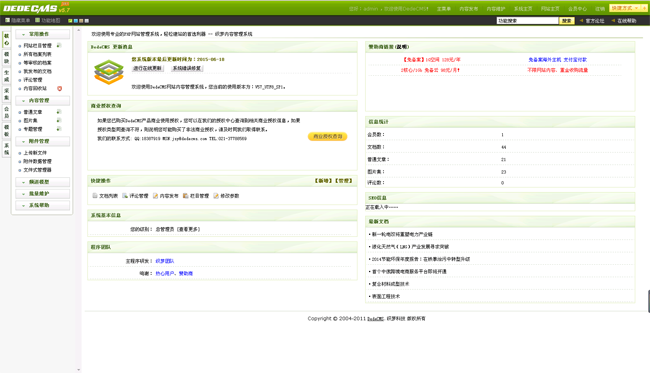The height and width of the screenshot is (373, 650).
Task: Click the 系统错误修复 button
Action: [187, 68]
